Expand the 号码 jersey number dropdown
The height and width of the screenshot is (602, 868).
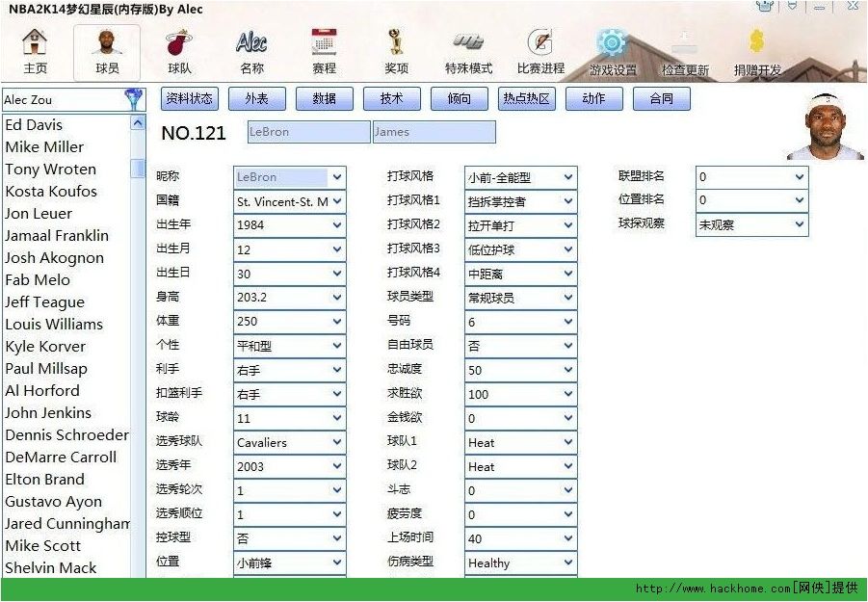click(x=568, y=322)
